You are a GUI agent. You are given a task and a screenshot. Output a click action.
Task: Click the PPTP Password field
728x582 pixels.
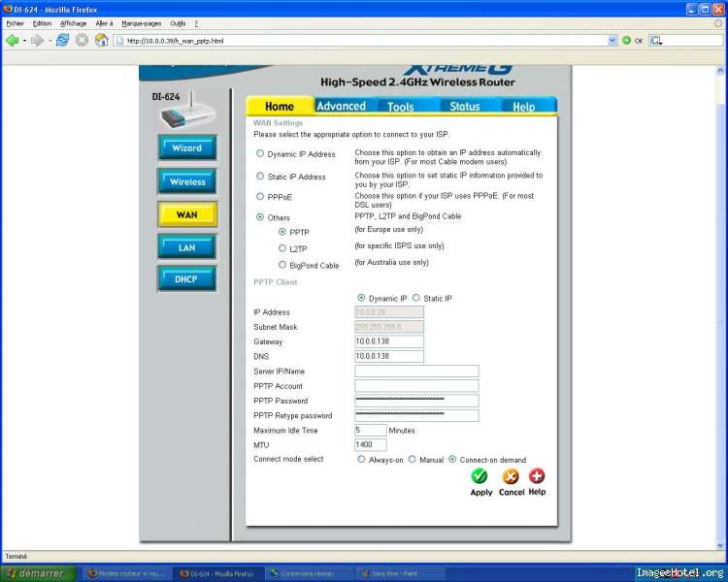point(416,401)
